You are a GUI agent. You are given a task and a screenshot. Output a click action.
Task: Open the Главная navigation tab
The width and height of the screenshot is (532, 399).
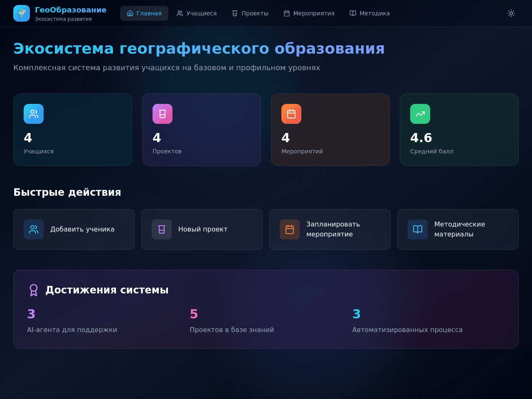[144, 13]
